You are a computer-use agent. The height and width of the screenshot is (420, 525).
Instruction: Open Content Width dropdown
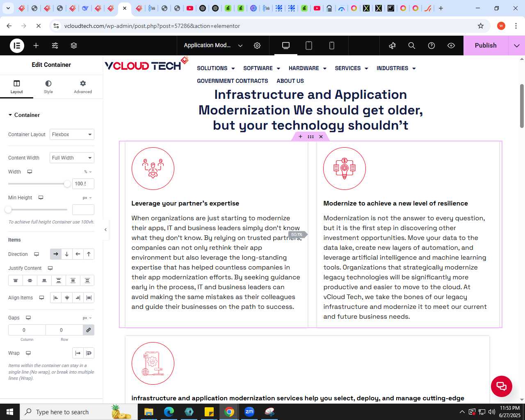click(x=72, y=158)
